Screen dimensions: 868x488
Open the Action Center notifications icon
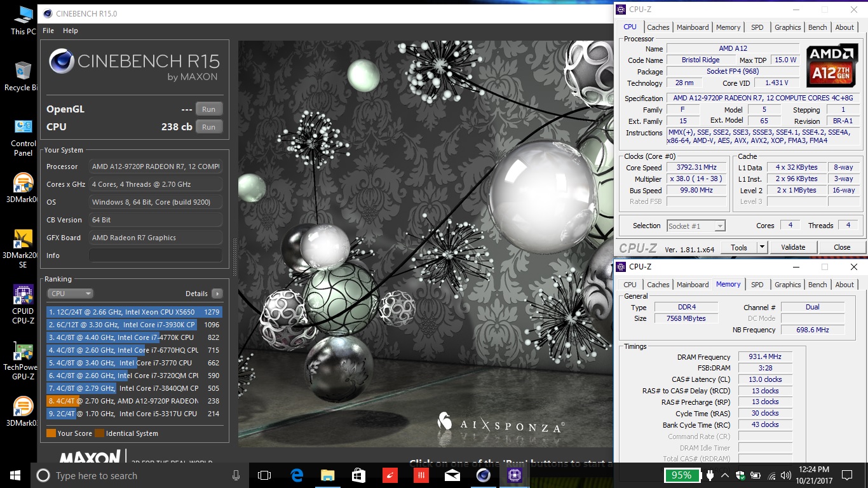[847, 475]
